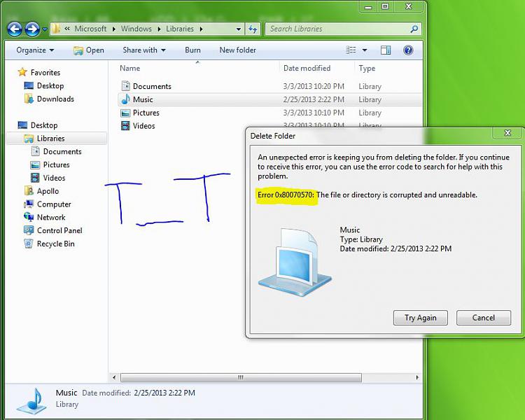This screenshot has width=525, height=420.
Task: Click the horizontal scrollbar thumb
Action: click(x=241, y=377)
